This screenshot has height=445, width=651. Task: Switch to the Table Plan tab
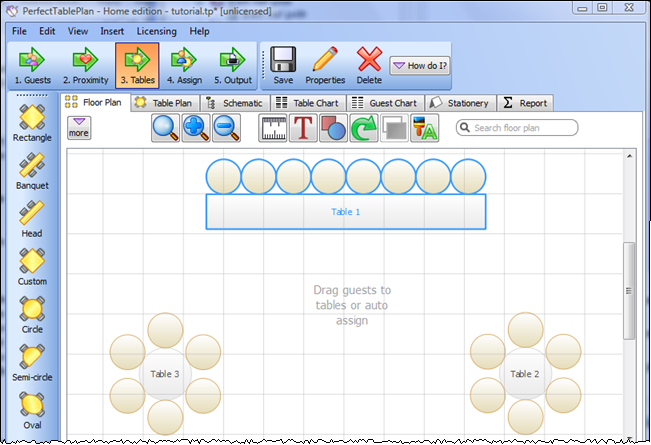(165, 103)
